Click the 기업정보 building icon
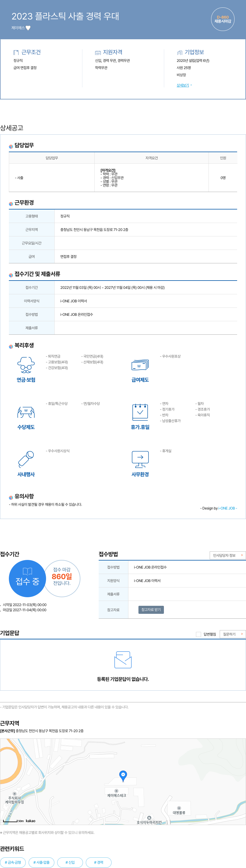246x868 pixels. coord(180,52)
